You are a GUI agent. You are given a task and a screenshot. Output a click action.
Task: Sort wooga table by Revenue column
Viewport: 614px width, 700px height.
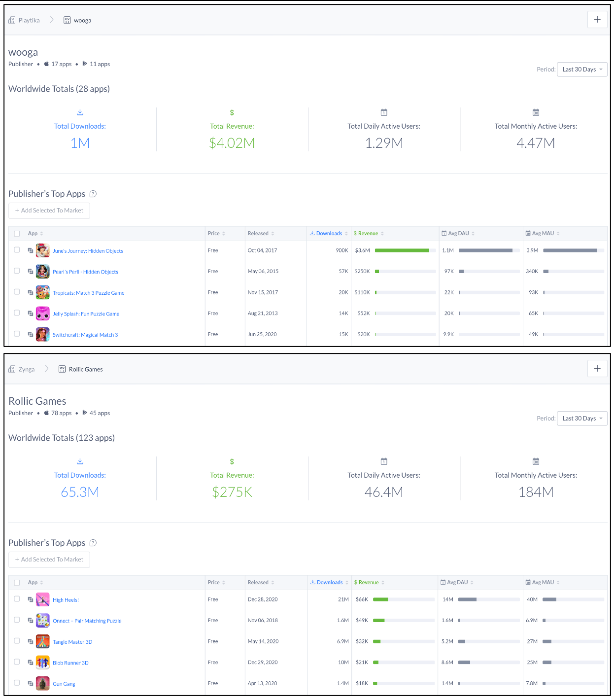pos(369,234)
